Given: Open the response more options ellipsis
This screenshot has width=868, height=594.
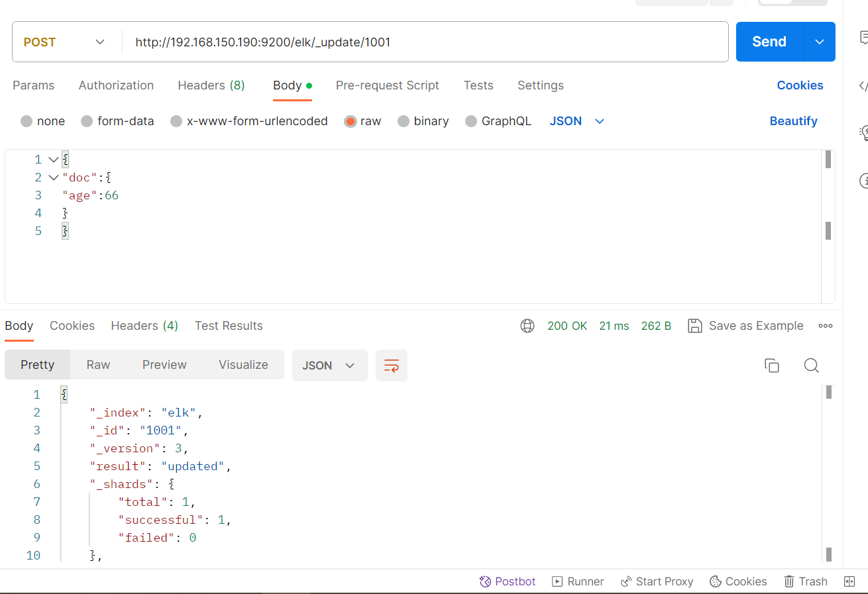Looking at the screenshot, I should pyautogui.click(x=826, y=326).
